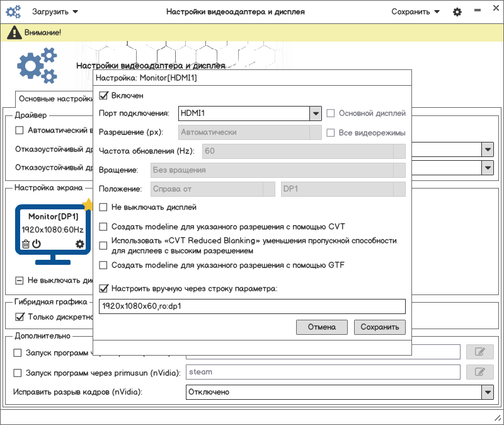This screenshot has width=504, height=425.
Task: Select the Основные настройки tab
Action: 55,99
